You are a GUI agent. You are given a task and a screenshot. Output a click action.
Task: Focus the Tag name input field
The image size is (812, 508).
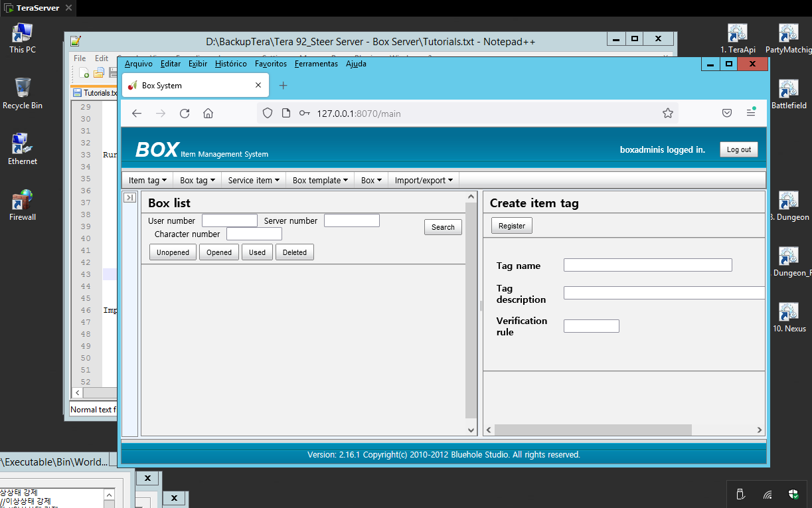pos(648,265)
